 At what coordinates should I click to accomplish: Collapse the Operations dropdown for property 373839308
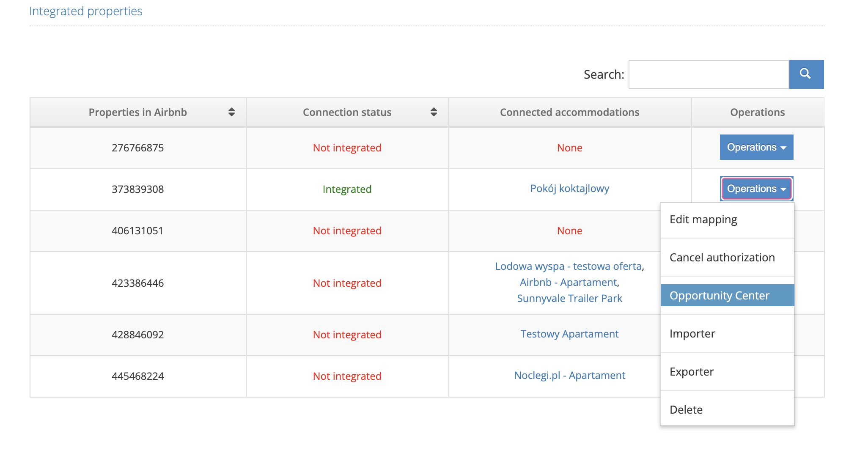pos(756,189)
